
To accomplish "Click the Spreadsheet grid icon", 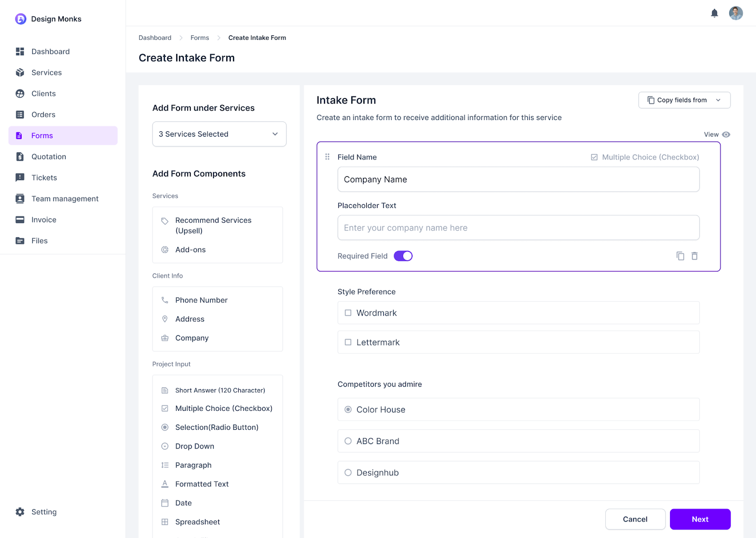I will tap(165, 522).
